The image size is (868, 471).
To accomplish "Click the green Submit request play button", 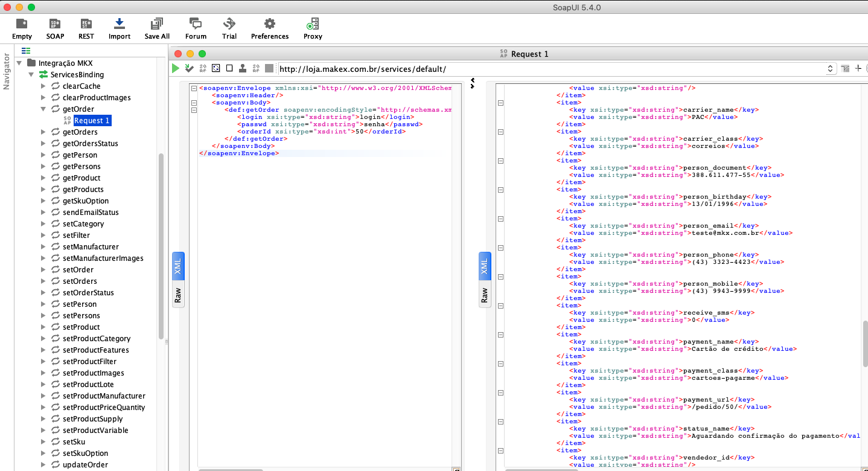I will [x=176, y=68].
